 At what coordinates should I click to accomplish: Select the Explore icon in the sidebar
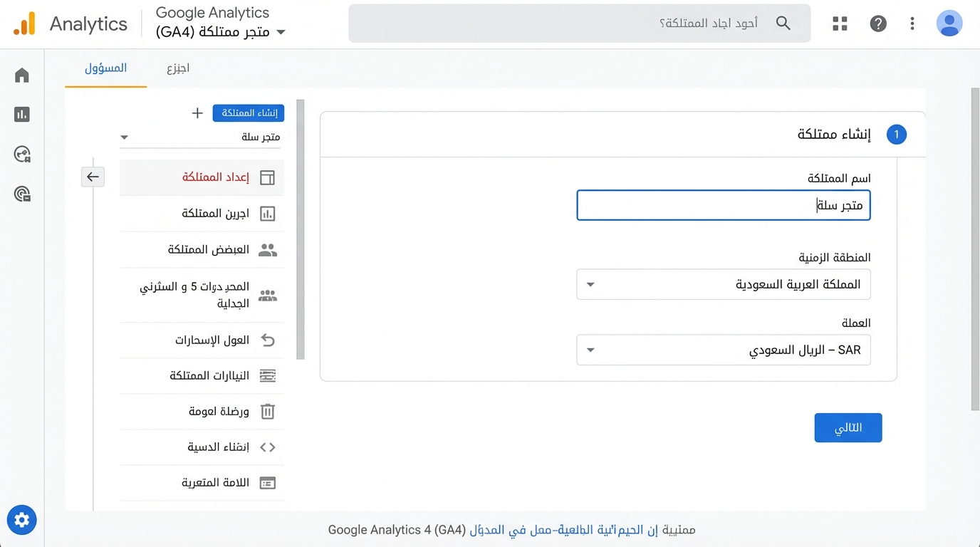click(x=21, y=154)
